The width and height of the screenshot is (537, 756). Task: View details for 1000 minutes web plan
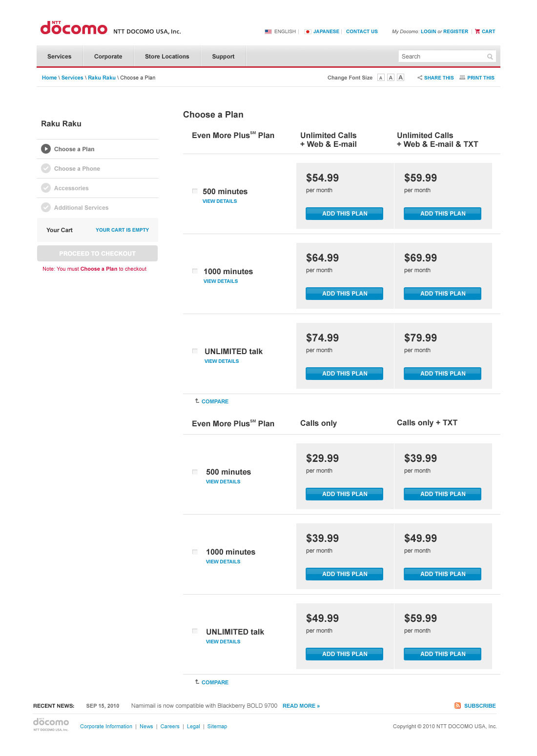tap(221, 281)
